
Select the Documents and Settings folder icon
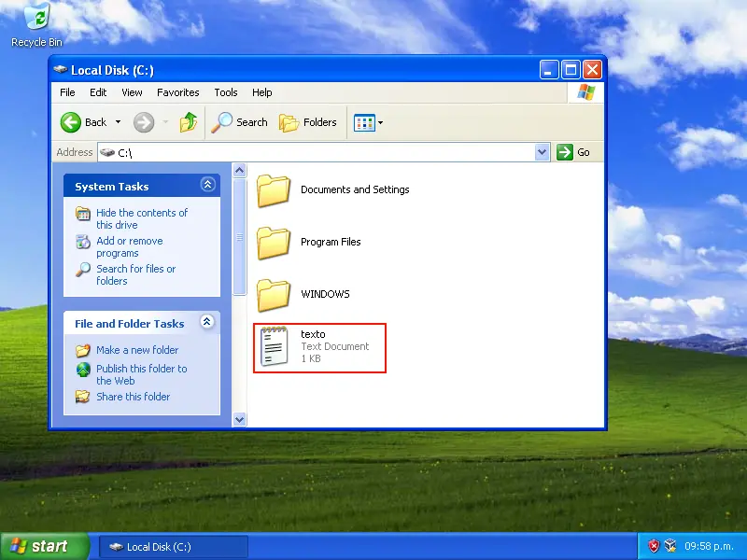(x=274, y=190)
